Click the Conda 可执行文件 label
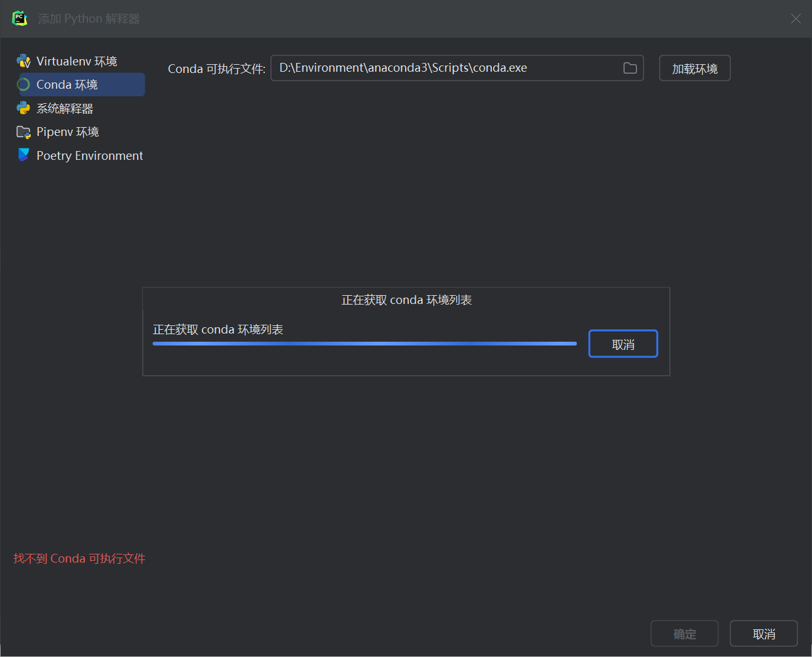The height and width of the screenshot is (657, 812). tap(216, 69)
